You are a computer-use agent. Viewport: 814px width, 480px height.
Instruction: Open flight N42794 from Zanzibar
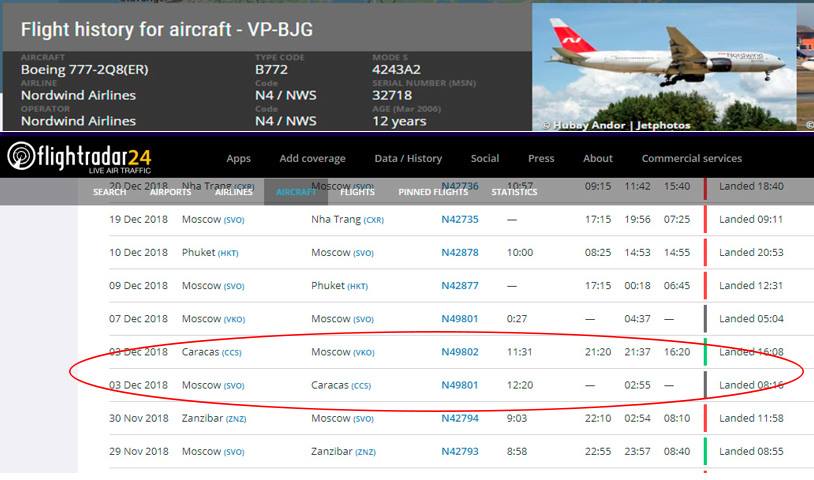460,418
